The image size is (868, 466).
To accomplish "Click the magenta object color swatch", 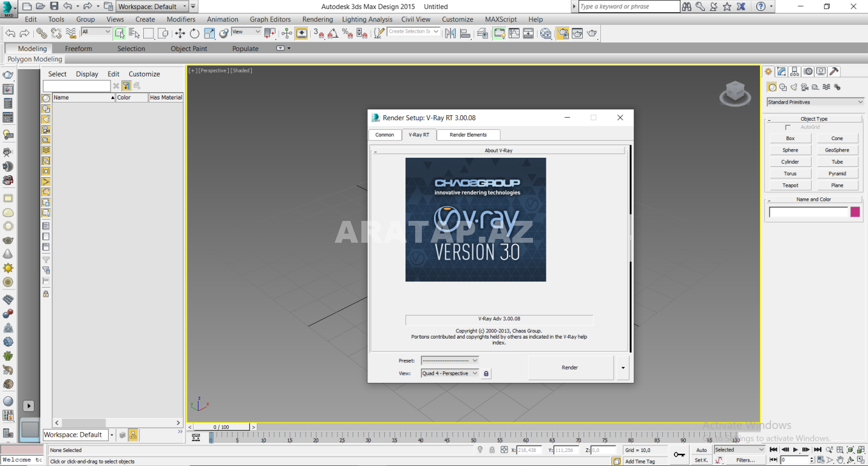I will pyautogui.click(x=855, y=212).
